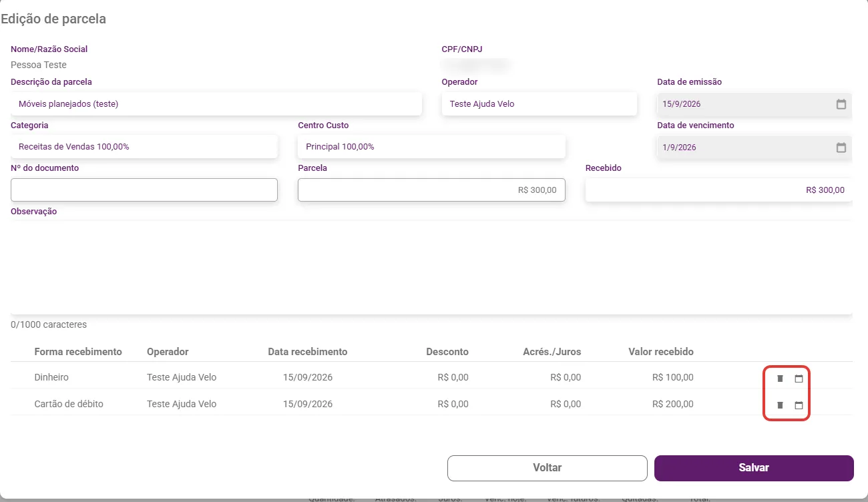Click the Data de vencimento date field
This screenshot has width=868, height=502.
click(x=754, y=148)
